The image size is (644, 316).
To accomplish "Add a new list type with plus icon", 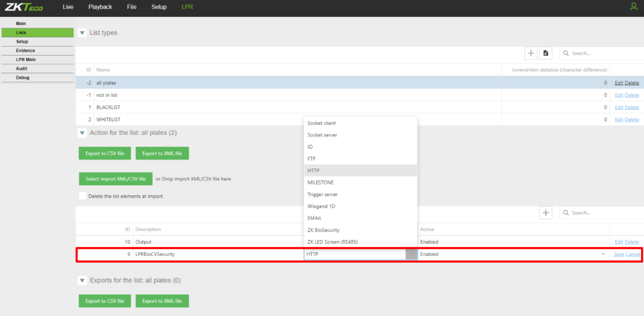I will click(531, 53).
